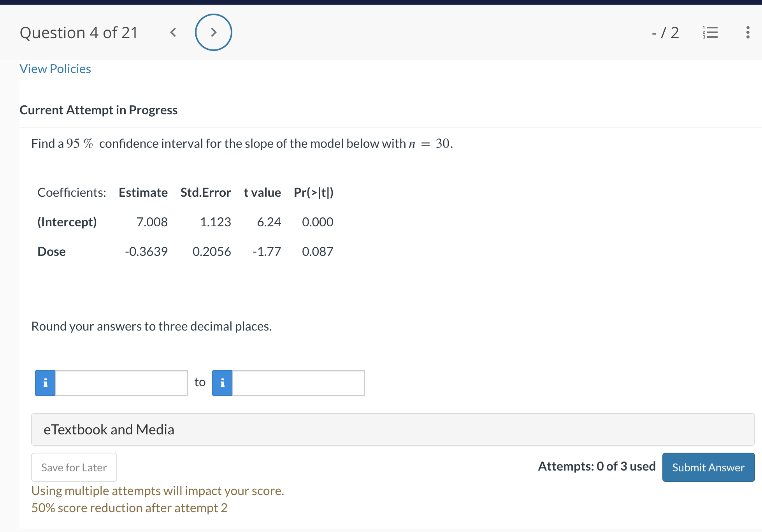This screenshot has width=762, height=532.
Task: Open the View Policies link
Action: coord(55,69)
